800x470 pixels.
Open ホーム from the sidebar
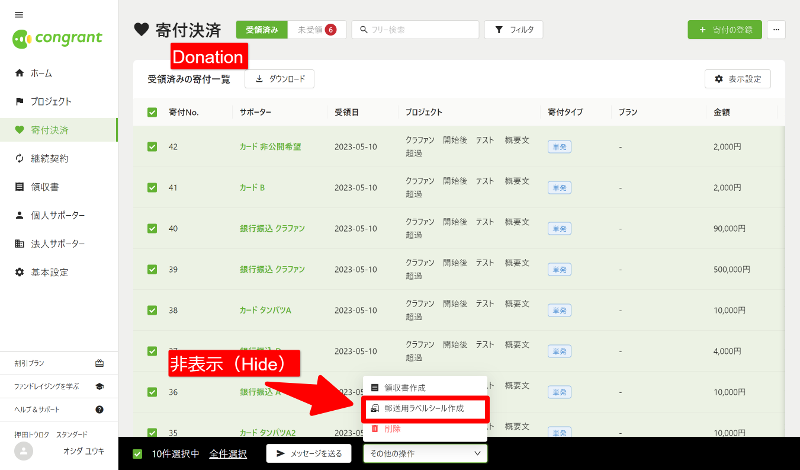click(x=41, y=73)
